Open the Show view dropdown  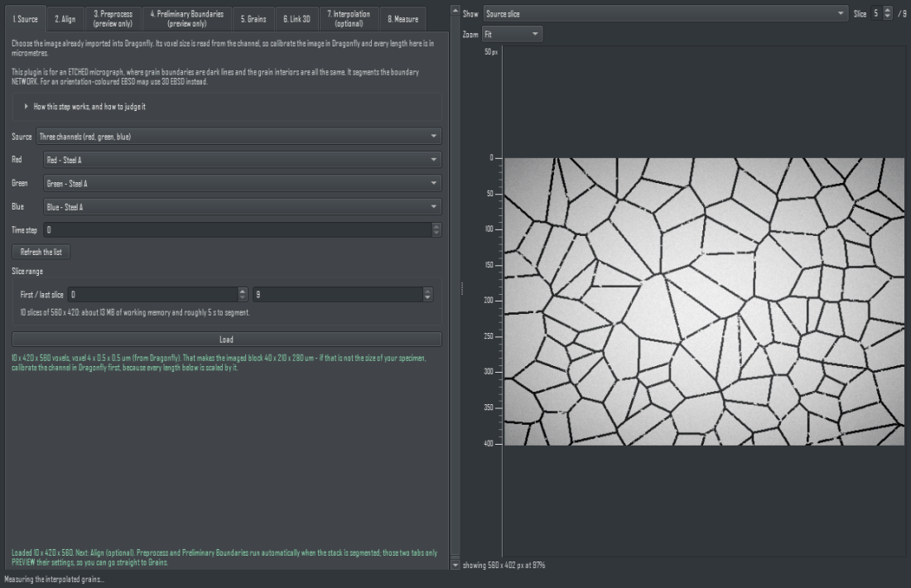pos(666,13)
